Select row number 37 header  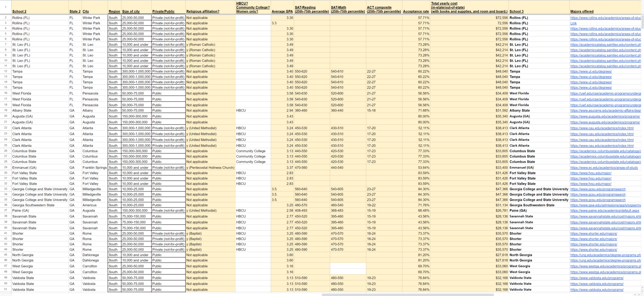[x=6, y=211]
